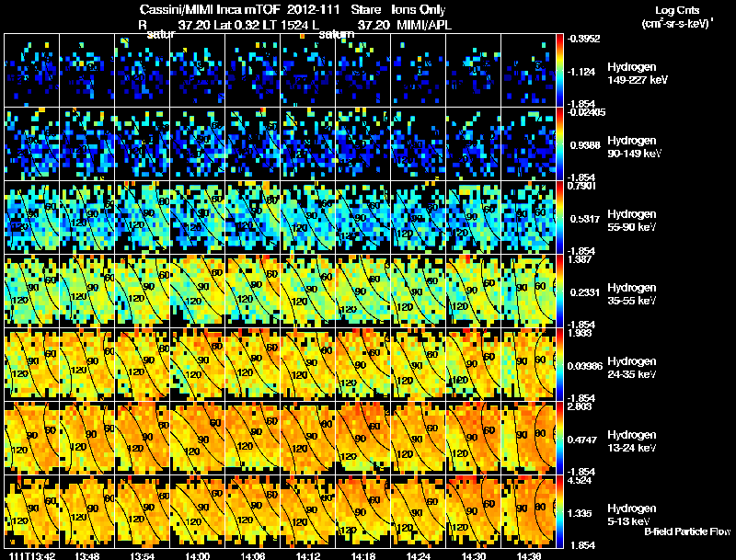Click the Hydrogen 149-227 keV color bar

coord(559,71)
